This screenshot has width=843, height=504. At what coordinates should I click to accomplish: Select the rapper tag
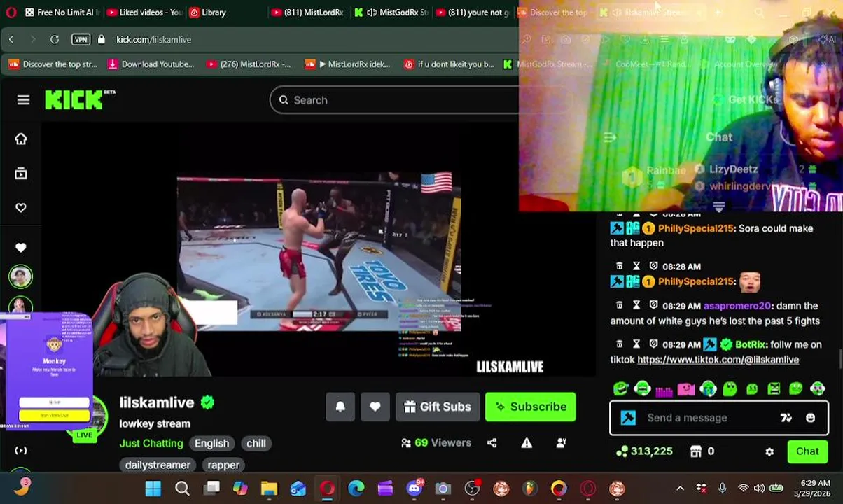tap(223, 465)
